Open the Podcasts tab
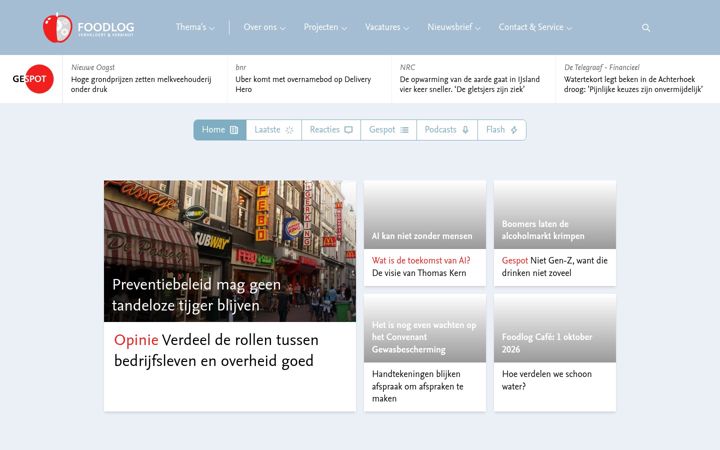The width and height of the screenshot is (720, 450). pos(447,130)
